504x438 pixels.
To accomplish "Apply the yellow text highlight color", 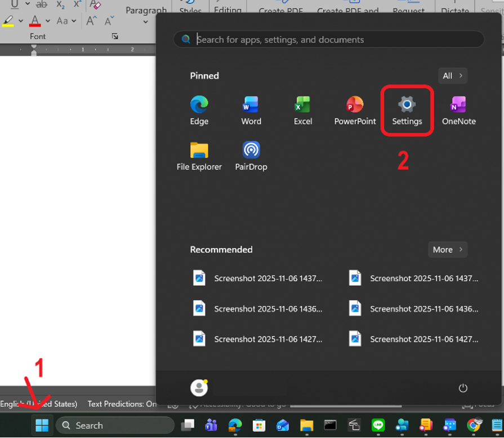I will coord(8,21).
